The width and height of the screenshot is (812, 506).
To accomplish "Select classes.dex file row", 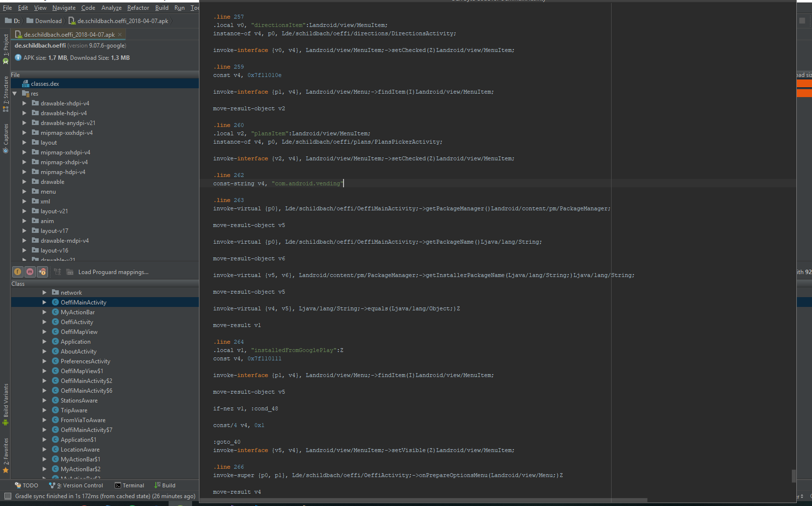I will pyautogui.click(x=105, y=84).
